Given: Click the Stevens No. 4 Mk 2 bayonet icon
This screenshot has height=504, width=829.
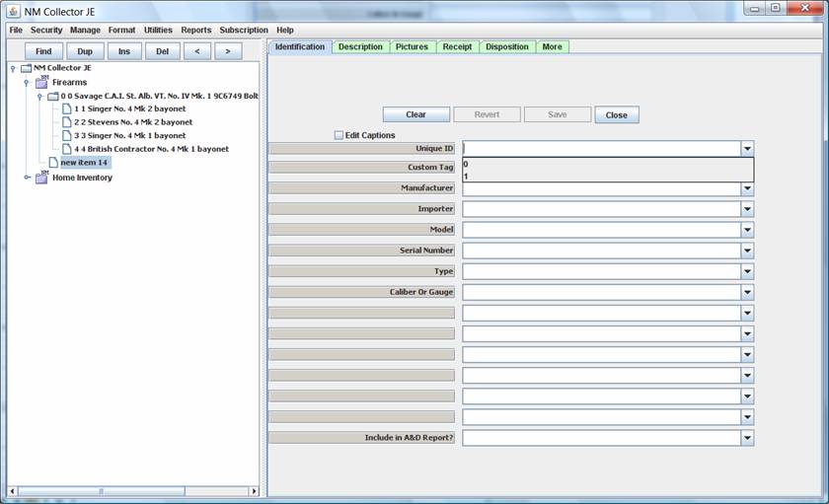Looking at the screenshot, I should 66,122.
